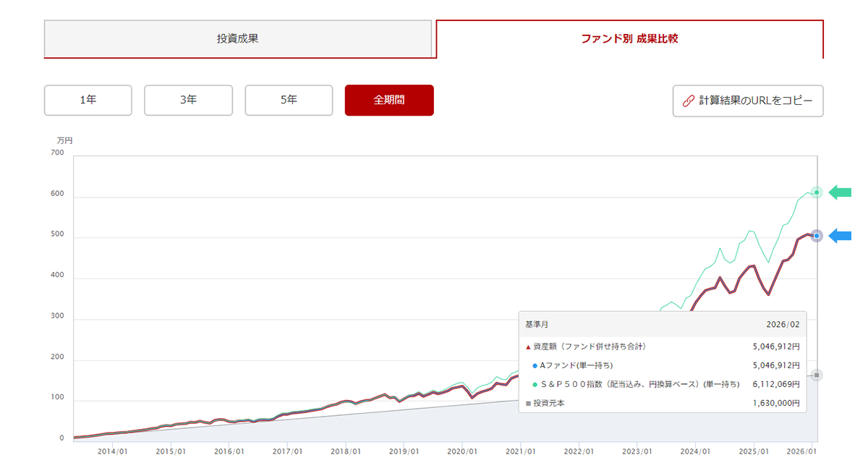Click gray square beside 投資元本 in tooltip
Screen dimensions: 868x476
pyautogui.click(x=528, y=404)
